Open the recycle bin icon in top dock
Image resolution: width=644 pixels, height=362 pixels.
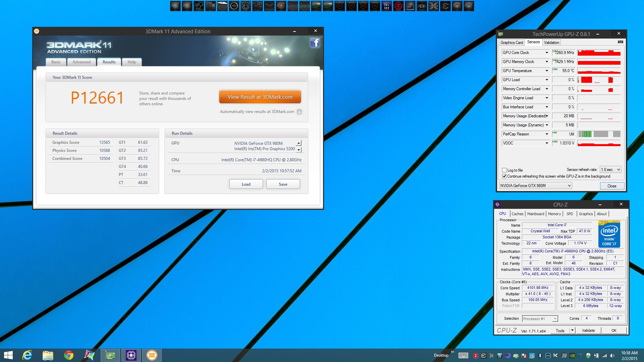tap(422, 6)
